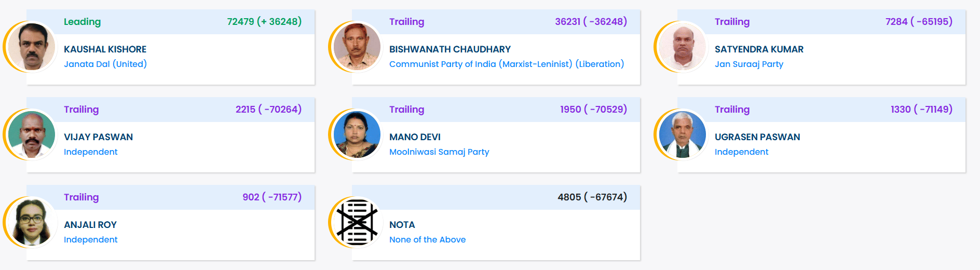Click the 4805 (-67674) NOTA vote count
Screen dimensions: 980x270
coord(592,197)
